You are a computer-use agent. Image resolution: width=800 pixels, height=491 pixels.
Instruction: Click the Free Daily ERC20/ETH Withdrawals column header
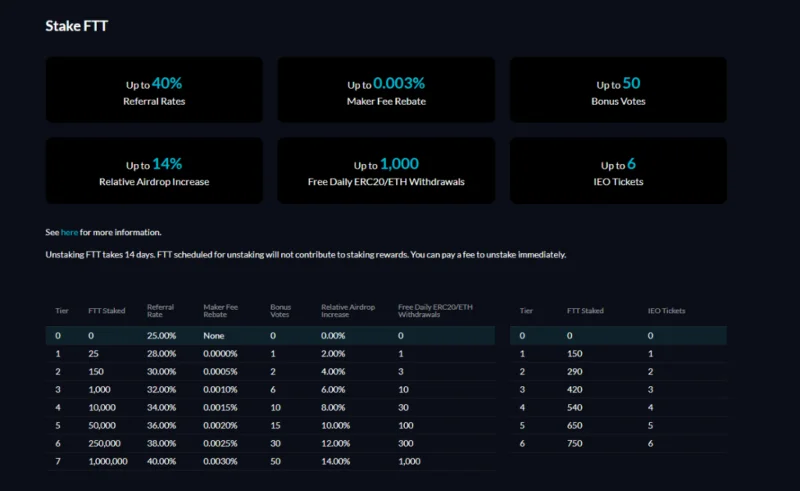pos(435,311)
